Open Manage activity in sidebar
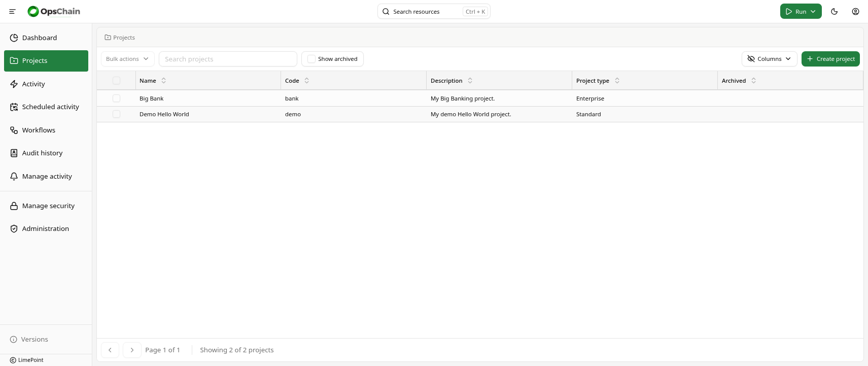868x366 pixels. click(x=46, y=176)
